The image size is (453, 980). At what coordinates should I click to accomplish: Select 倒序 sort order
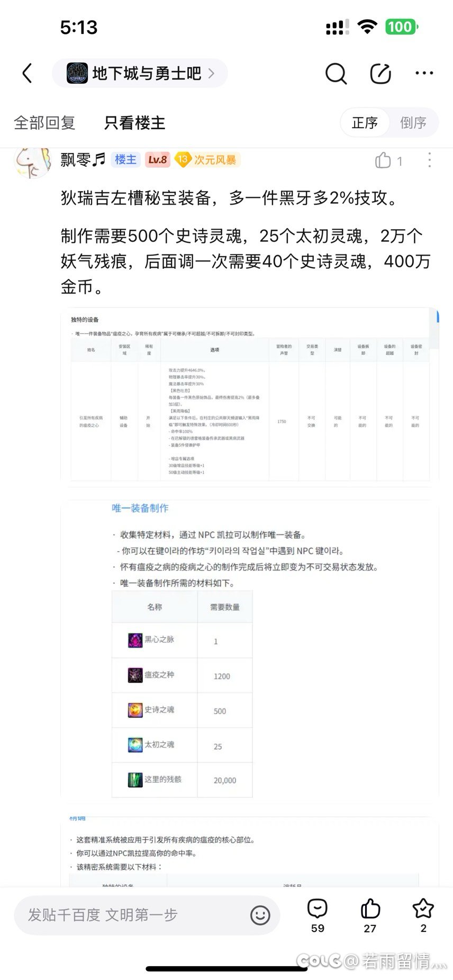click(x=413, y=123)
